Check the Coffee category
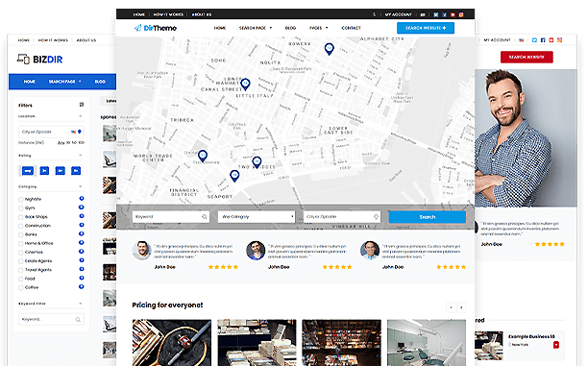This screenshot has width=588, height=366. coord(20,288)
